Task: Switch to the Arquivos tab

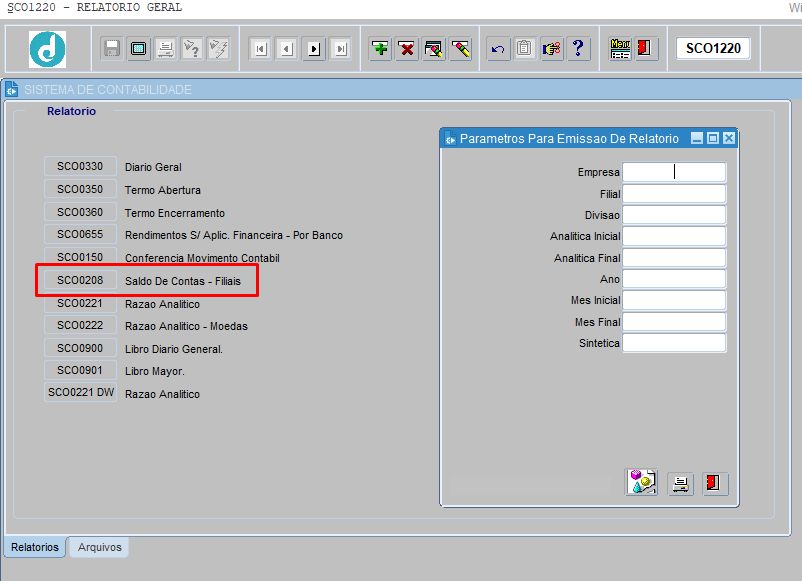Action: (99, 547)
